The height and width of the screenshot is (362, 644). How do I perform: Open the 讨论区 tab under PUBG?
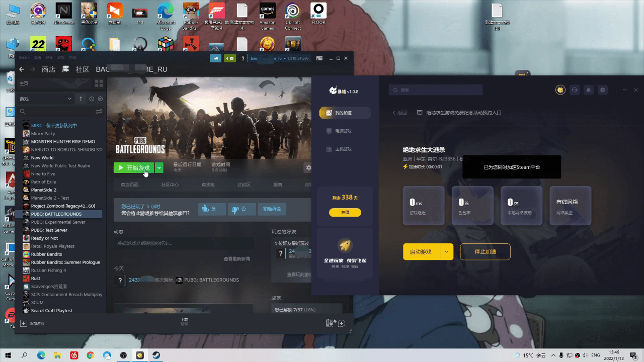tap(244, 185)
